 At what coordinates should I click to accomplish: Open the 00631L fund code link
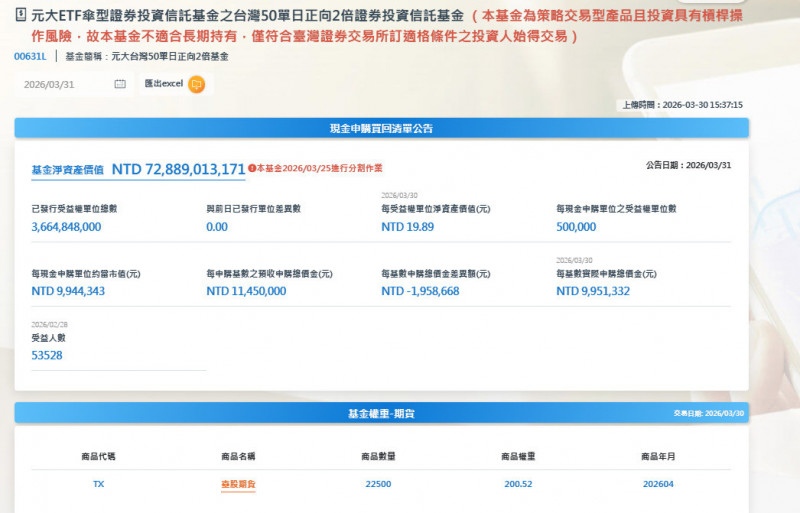[30, 57]
